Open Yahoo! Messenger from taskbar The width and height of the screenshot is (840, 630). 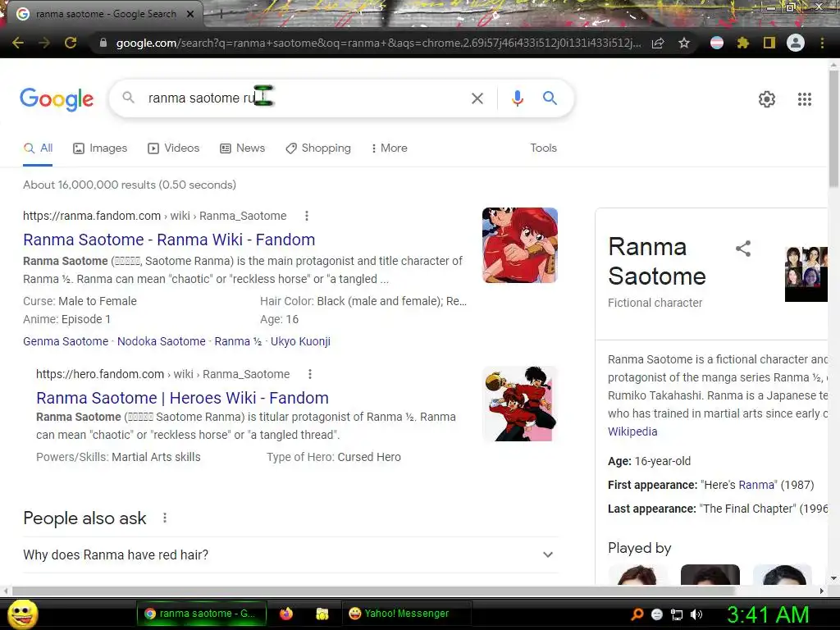point(407,614)
